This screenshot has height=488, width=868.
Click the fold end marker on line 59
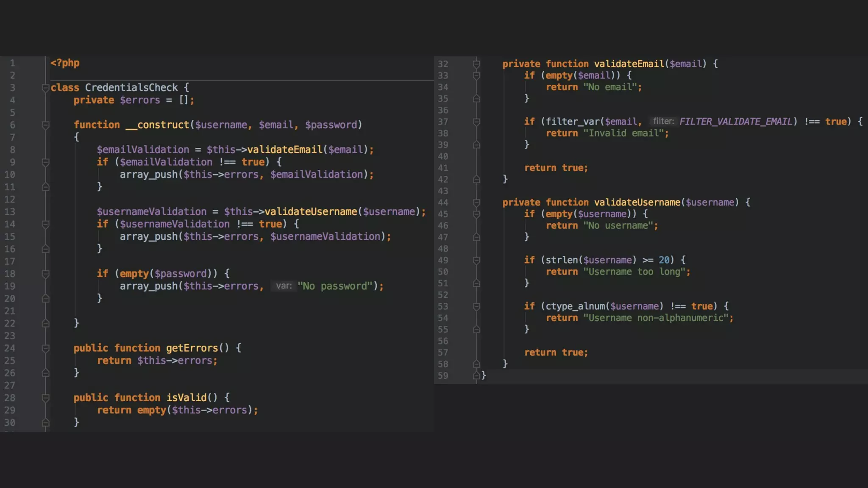tap(476, 375)
